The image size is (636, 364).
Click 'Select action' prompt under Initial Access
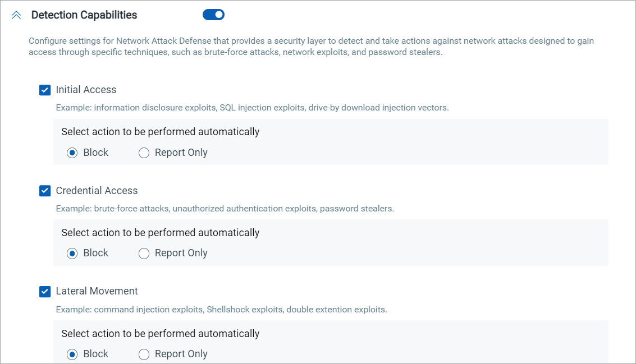point(160,132)
